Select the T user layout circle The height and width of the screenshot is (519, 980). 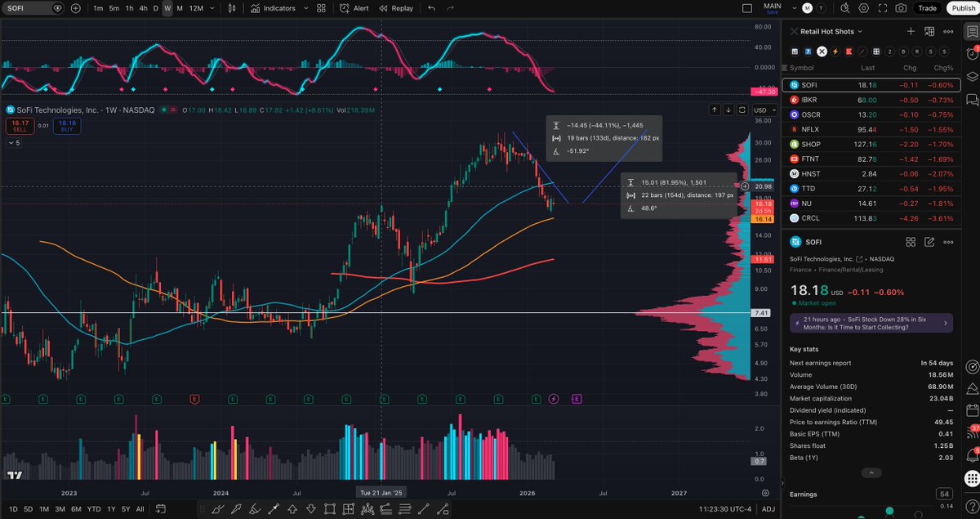coord(822,8)
